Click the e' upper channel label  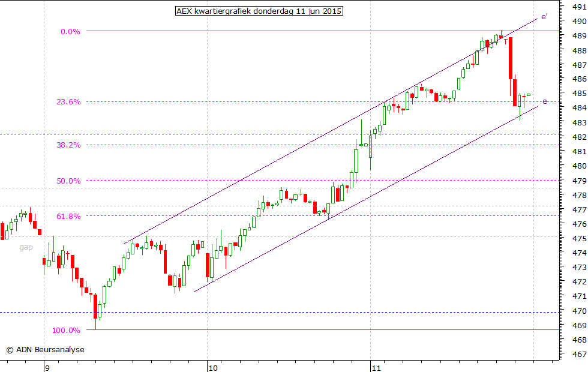(544, 17)
